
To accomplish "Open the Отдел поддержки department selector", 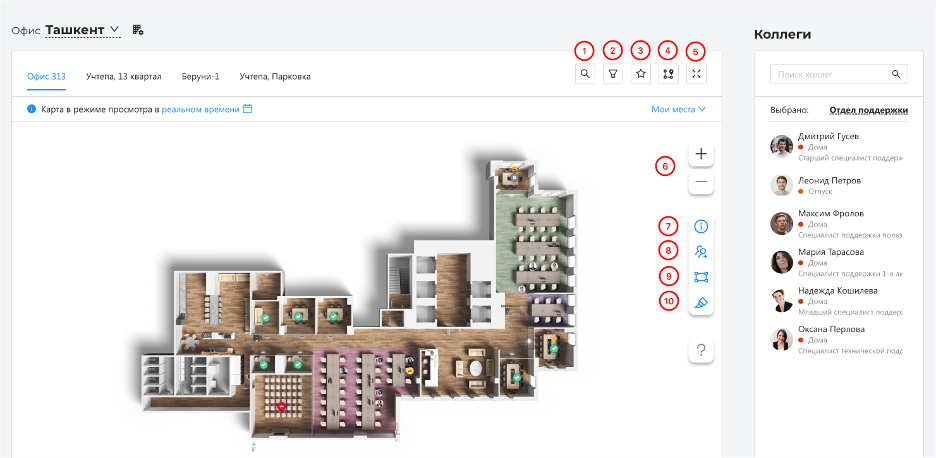I will click(868, 110).
